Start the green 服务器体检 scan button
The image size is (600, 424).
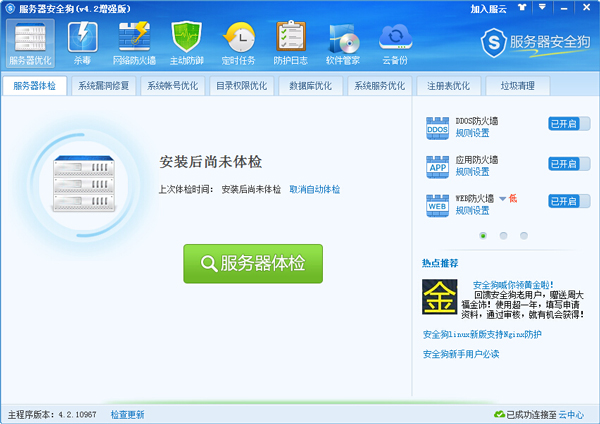coord(253,264)
